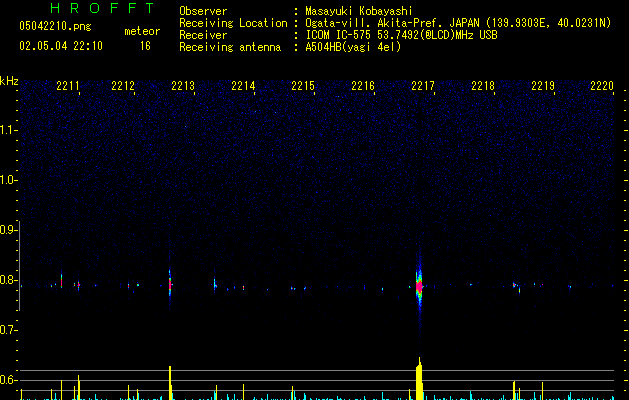Click the yellow intensity bar before 2213

170,383
